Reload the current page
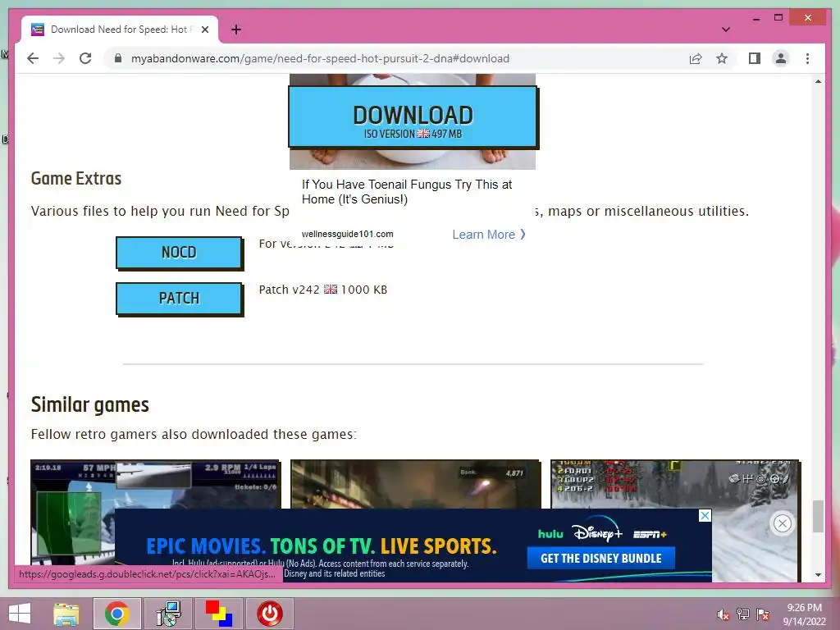The height and width of the screenshot is (630, 840). [85, 58]
